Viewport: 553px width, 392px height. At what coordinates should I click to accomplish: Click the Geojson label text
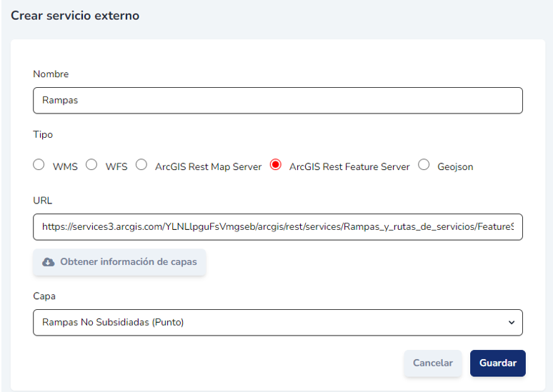click(x=455, y=166)
